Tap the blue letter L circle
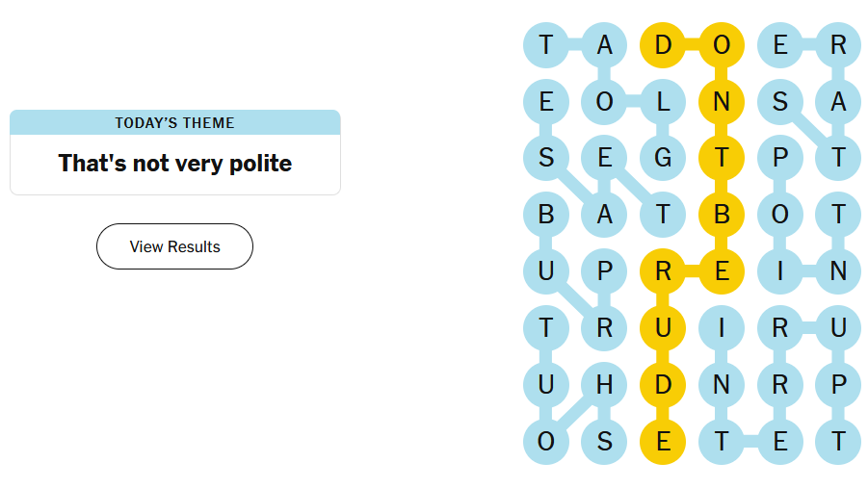 663,101
